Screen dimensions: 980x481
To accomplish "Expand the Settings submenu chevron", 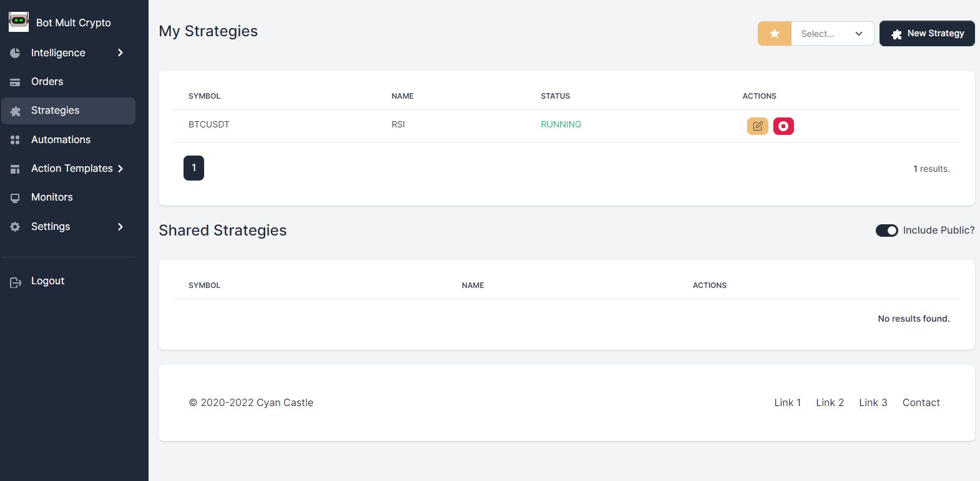I will coord(120,227).
